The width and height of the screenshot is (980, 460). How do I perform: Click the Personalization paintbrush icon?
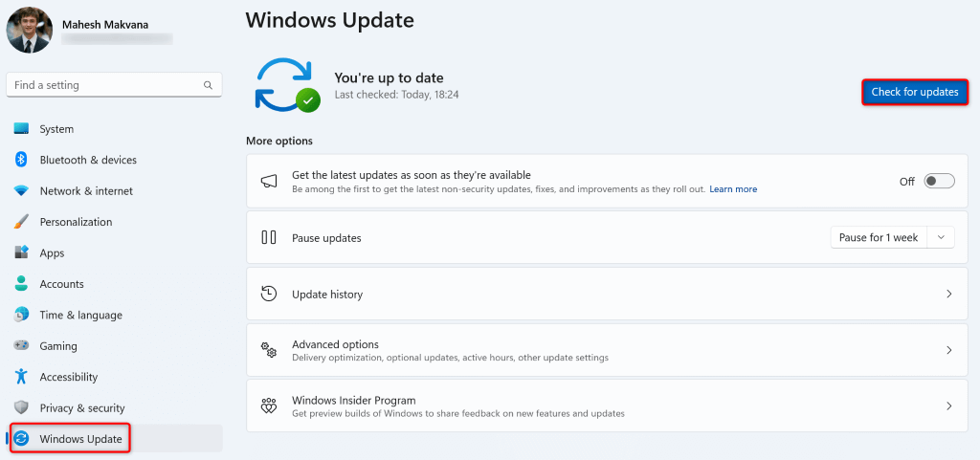tap(21, 222)
